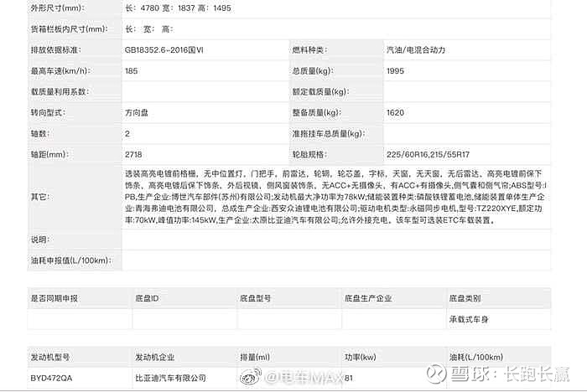Screen dimensions: 587x392
Task: Click the 其它 row label
Action: tap(40, 197)
